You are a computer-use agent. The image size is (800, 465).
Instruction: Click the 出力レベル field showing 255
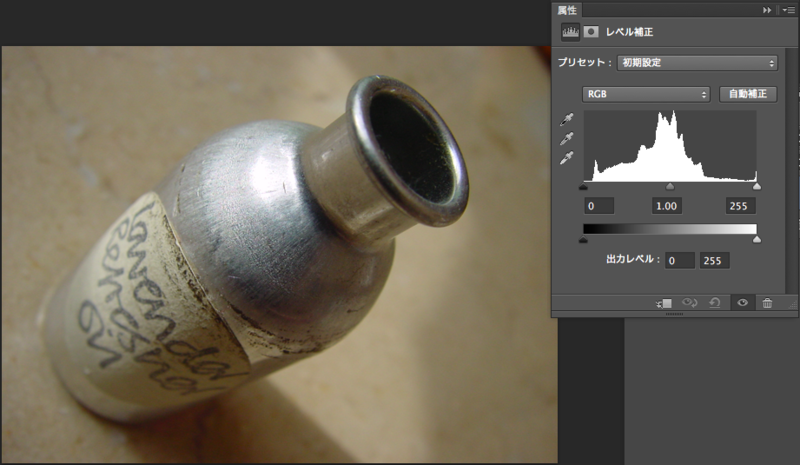(x=714, y=260)
